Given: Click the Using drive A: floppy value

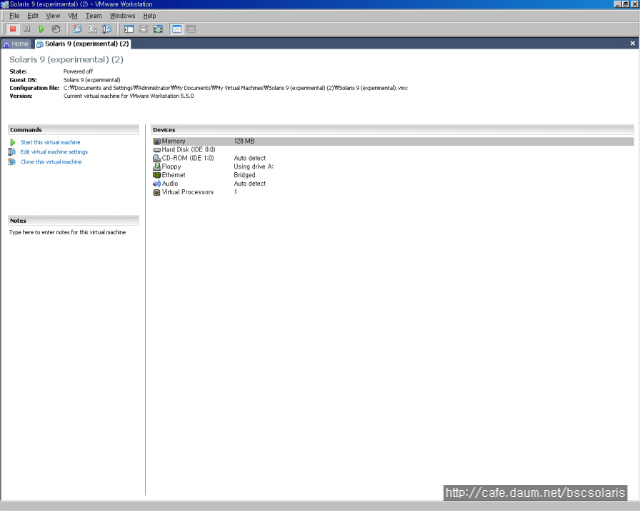Looking at the screenshot, I should click(253, 167).
